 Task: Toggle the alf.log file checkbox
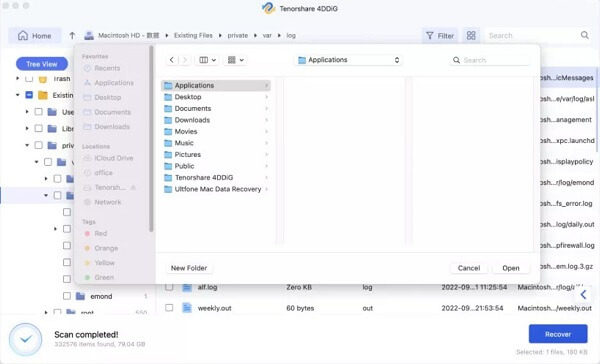coord(169,287)
